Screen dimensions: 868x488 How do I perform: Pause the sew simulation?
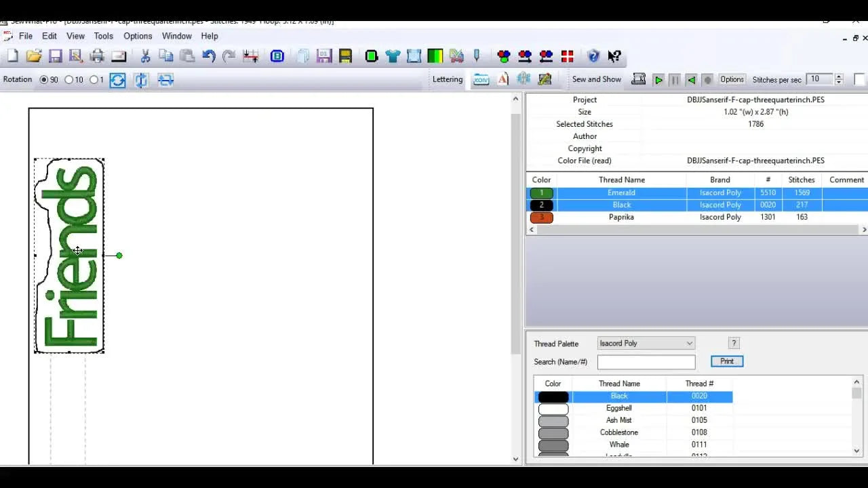[x=675, y=80]
